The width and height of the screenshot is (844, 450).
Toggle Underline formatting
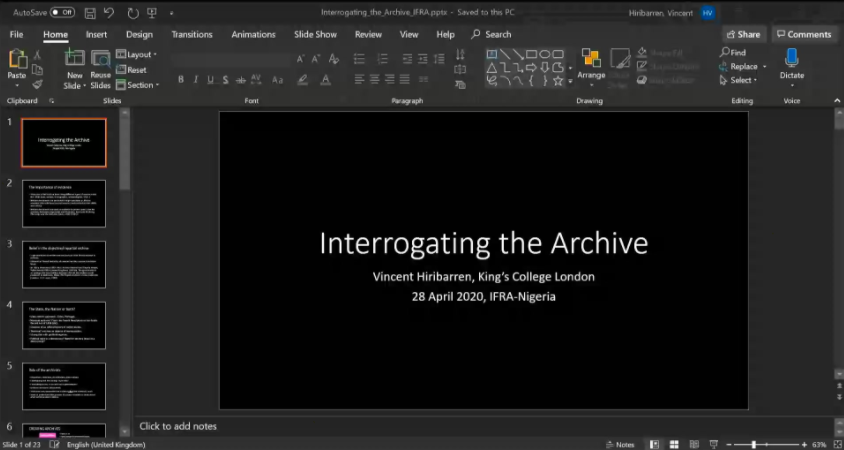(210, 80)
